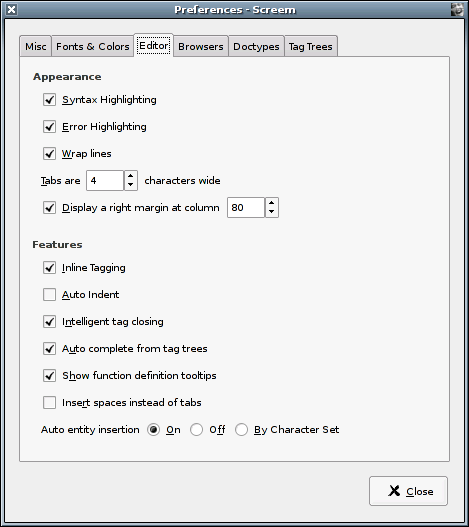
Task: Decrease right margin column with down arrow
Action: pos(272,212)
